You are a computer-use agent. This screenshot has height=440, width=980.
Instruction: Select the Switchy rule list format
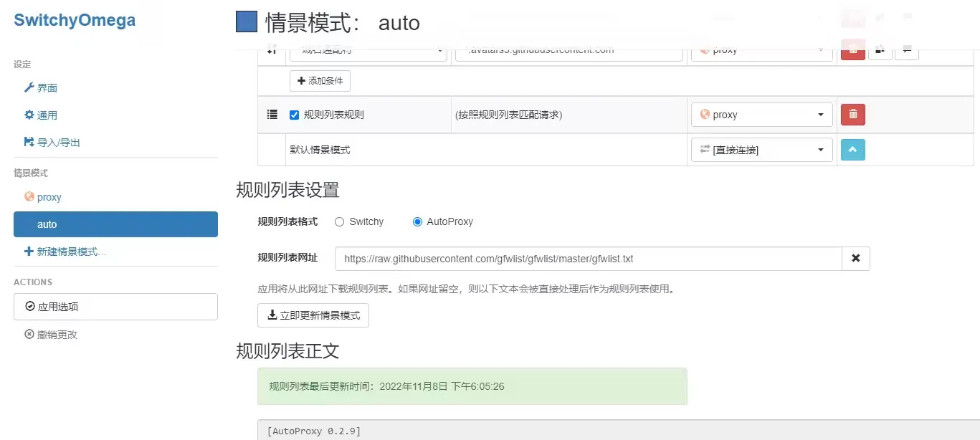pos(340,222)
